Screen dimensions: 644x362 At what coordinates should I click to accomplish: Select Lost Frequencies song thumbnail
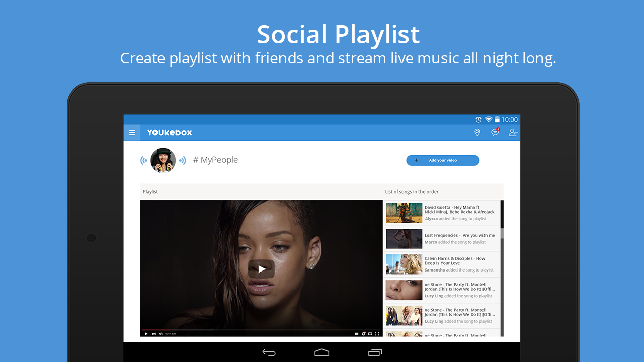click(404, 239)
